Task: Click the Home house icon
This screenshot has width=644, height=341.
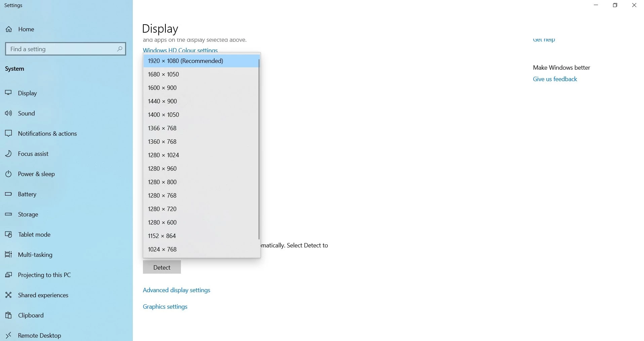Action: coord(9,29)
